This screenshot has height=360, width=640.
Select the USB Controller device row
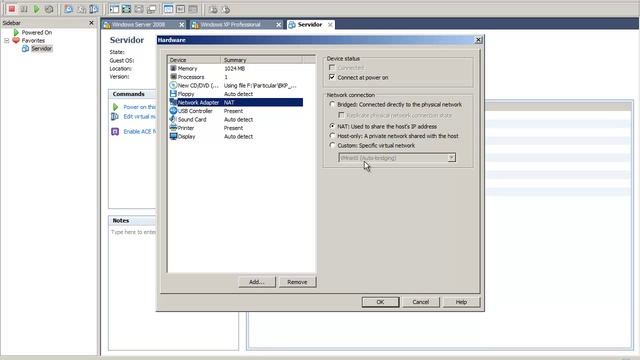pos(236,111)
